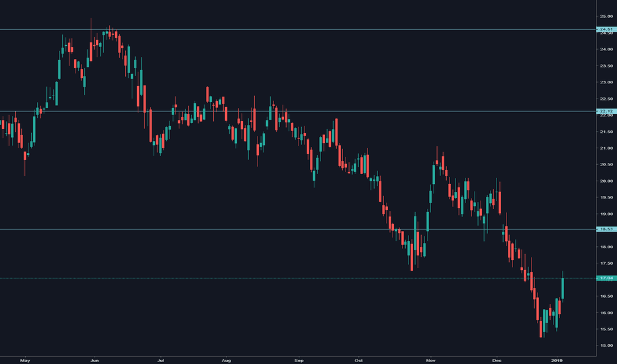Click the Dec label on time axis
Viewport: 617px width, 364px height.
(497, 360)
